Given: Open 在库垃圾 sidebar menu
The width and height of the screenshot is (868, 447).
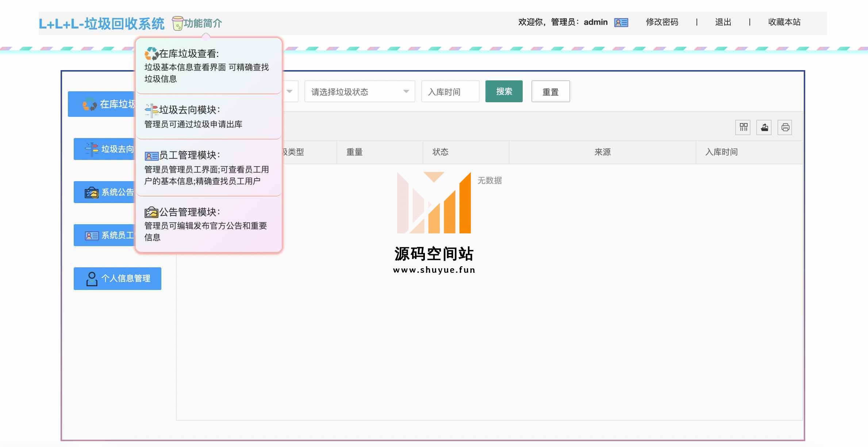Looking at the screenshot, I should click(x=102, y=104).
